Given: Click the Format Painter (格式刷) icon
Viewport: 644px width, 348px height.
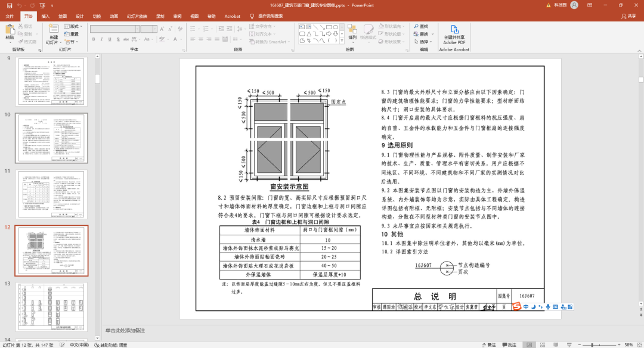Looking at the screenshot, I should point(20,42).
